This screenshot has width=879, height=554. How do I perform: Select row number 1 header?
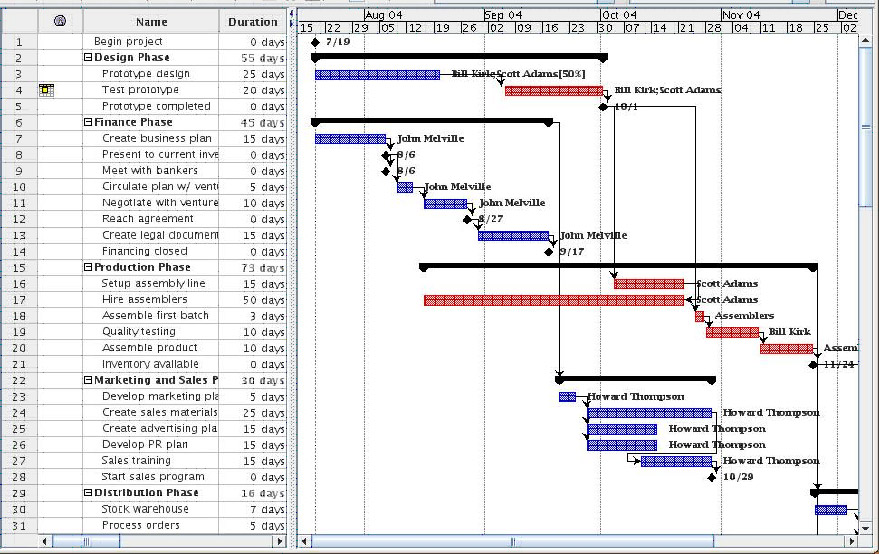(x=20, y=41)
